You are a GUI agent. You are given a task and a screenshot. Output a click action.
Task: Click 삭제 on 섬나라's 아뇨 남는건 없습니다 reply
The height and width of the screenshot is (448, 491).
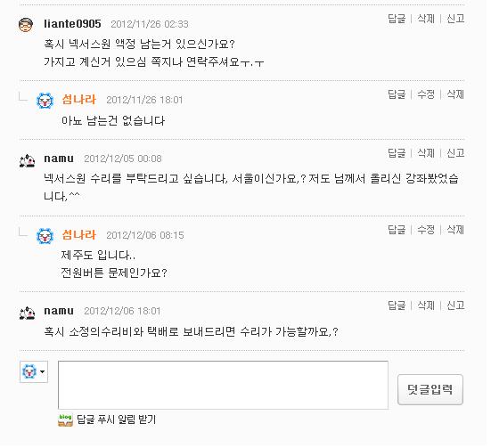[x=455, y=94]
